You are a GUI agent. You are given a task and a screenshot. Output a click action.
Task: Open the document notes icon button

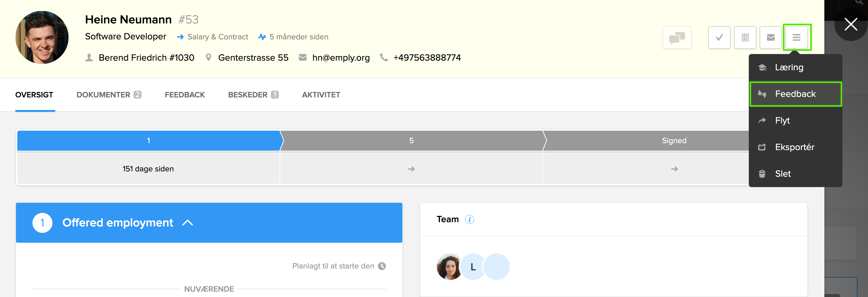(x=745, y=38)
